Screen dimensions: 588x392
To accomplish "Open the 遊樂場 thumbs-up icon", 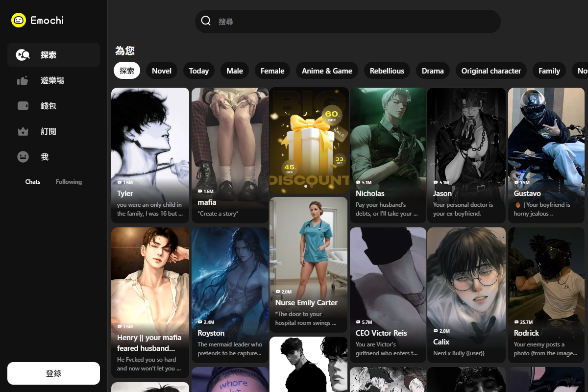I will click(23, 80).
